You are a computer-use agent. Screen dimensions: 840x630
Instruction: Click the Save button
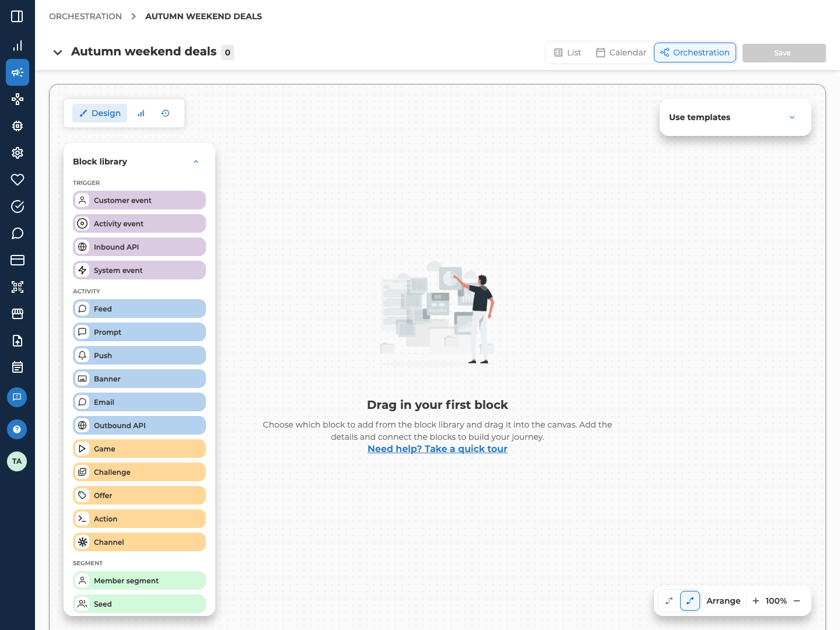[x=784, y=53]
